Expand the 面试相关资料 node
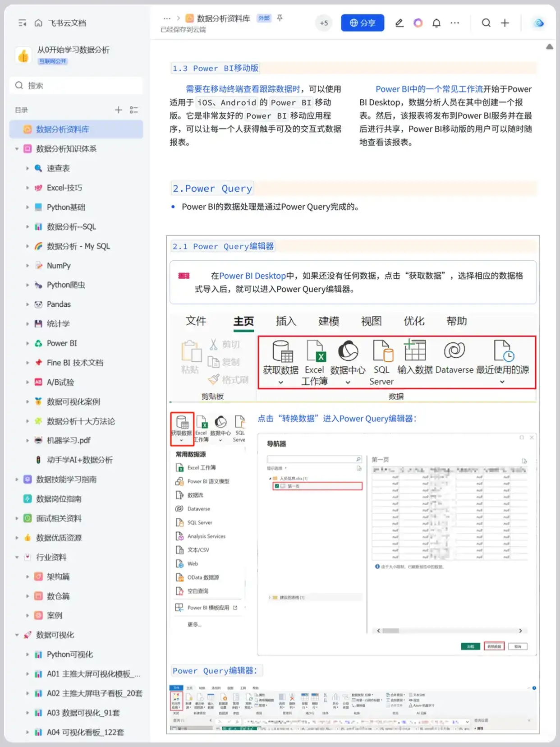560x747 pixels. point(17,518)
